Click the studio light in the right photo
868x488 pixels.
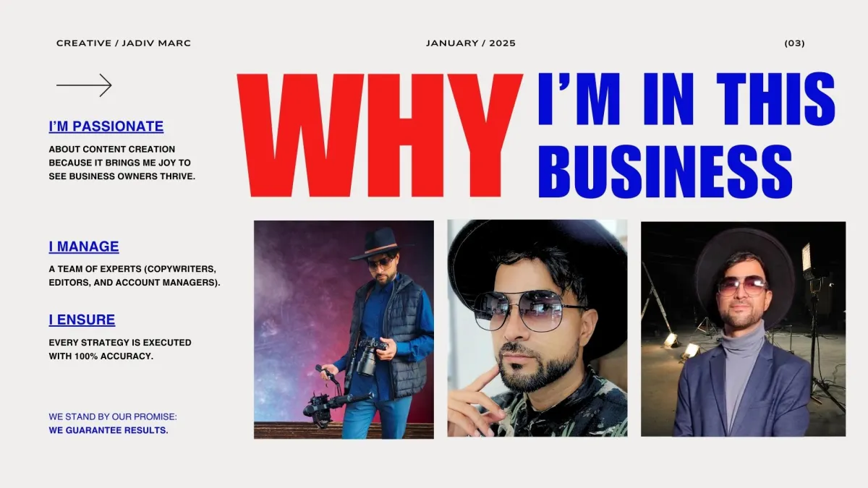(x=808, y=261)
